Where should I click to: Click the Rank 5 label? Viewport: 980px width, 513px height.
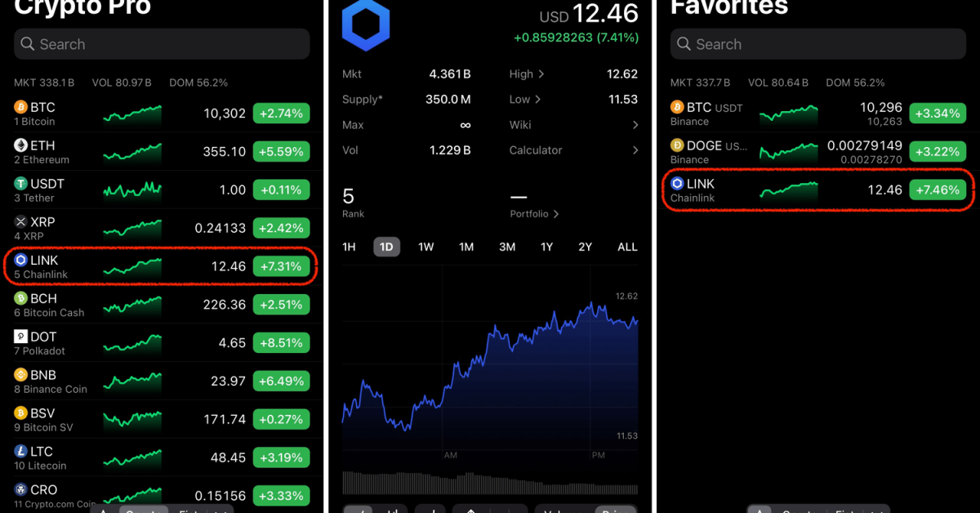click(x=354, y=214)
